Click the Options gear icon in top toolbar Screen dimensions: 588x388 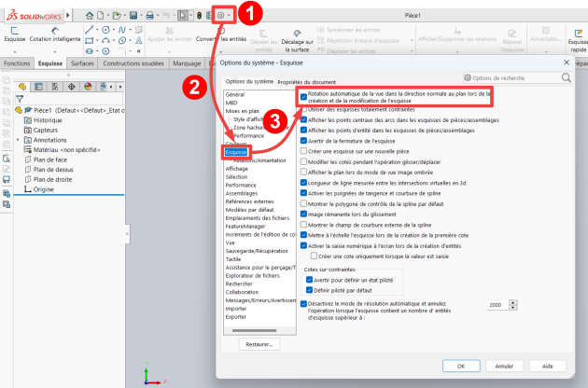(x=220, y=15)
